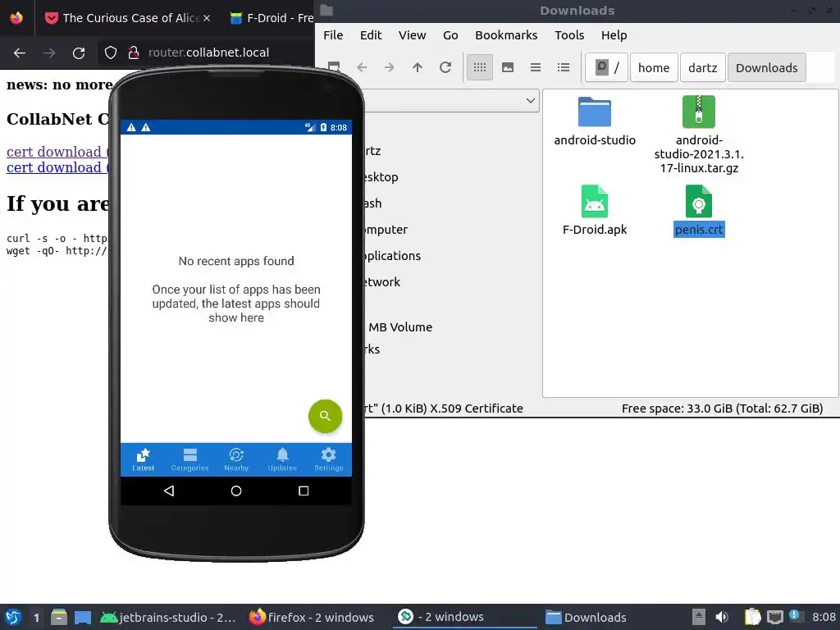840x630 pixels.
Task: Switch to thumbnail view
Action: [508, 67]
